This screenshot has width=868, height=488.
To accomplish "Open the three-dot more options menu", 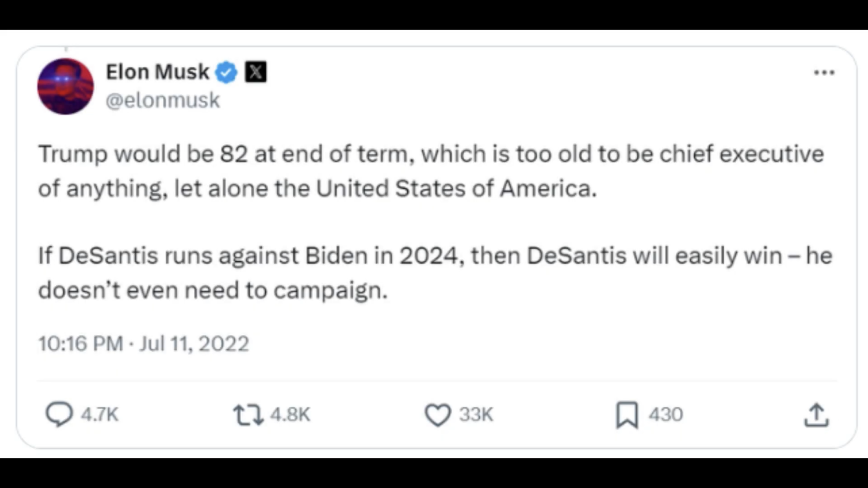I will (824, 73).
